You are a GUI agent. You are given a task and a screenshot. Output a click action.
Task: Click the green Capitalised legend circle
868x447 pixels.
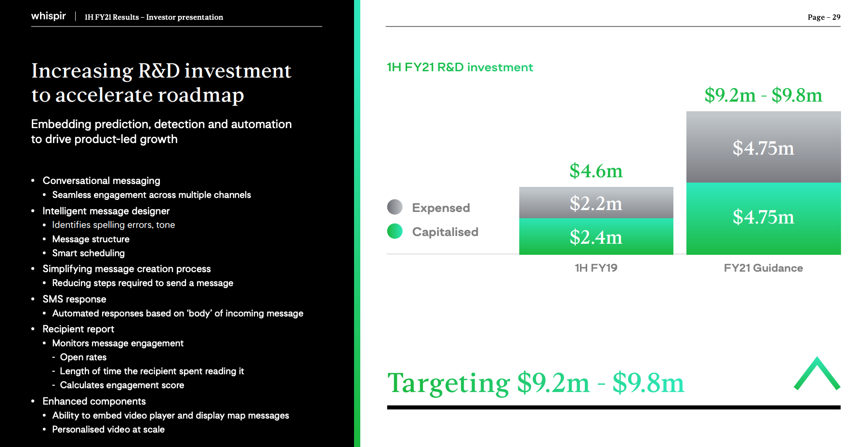pyautogui.click(x=395, y=231)
